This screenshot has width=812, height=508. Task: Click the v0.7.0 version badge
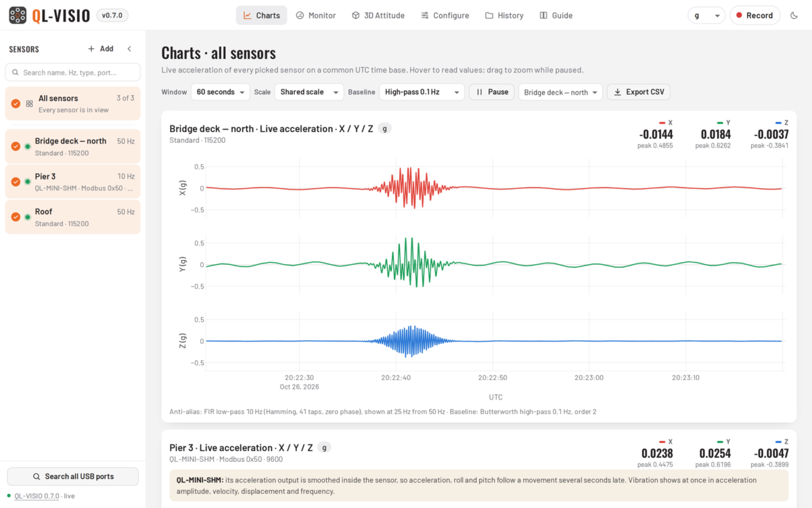point(112,16)
